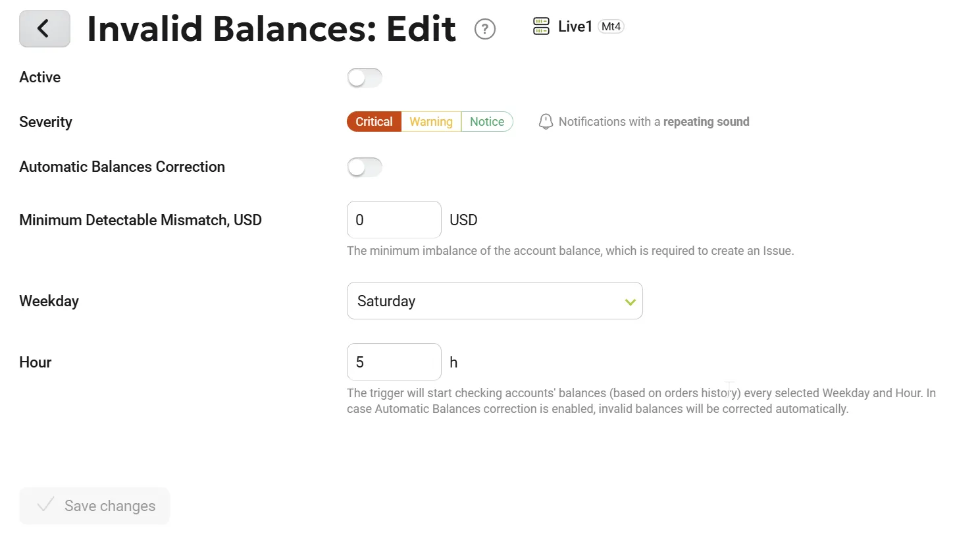Go back using the left arrow button
Screen dimensions: 980x542
(x=45, y=28)
